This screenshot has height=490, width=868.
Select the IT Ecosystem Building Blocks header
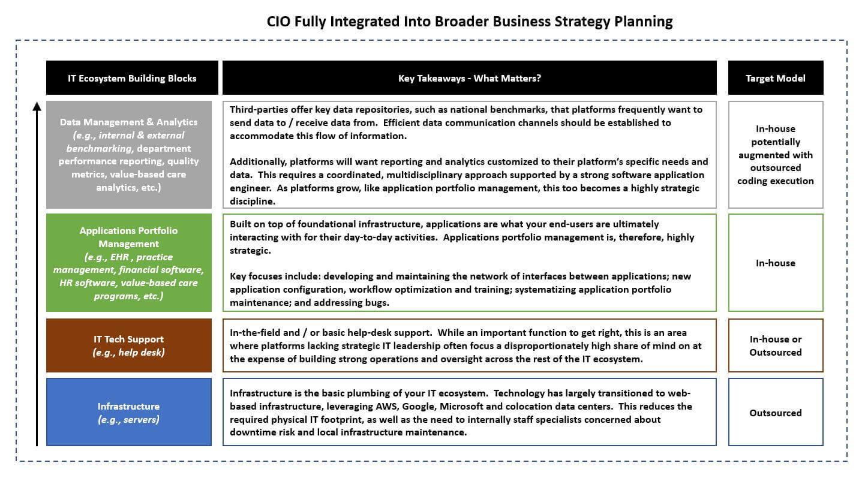(x=132, y=78)
